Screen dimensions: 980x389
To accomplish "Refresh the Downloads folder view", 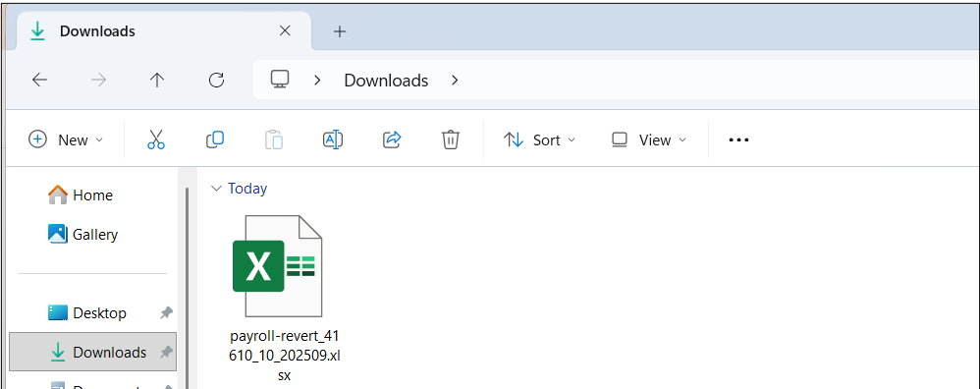I will 216,80.
